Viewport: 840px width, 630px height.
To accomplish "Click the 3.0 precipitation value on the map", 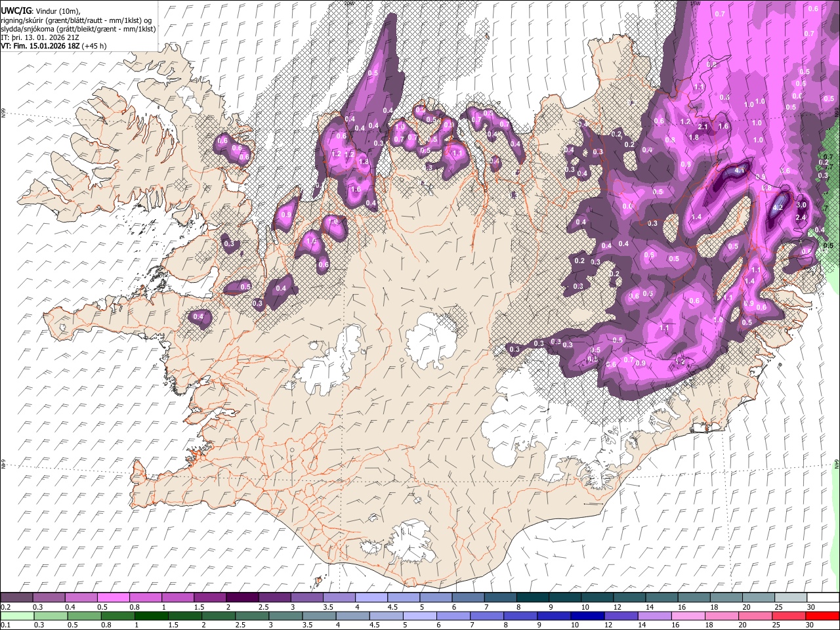I will coord(801,205).
